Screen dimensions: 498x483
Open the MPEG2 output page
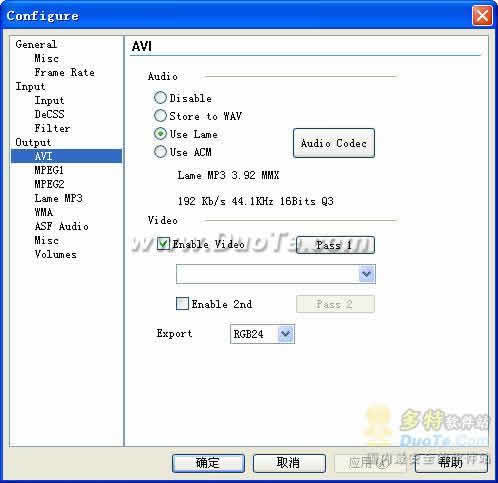tap(49, 184)
